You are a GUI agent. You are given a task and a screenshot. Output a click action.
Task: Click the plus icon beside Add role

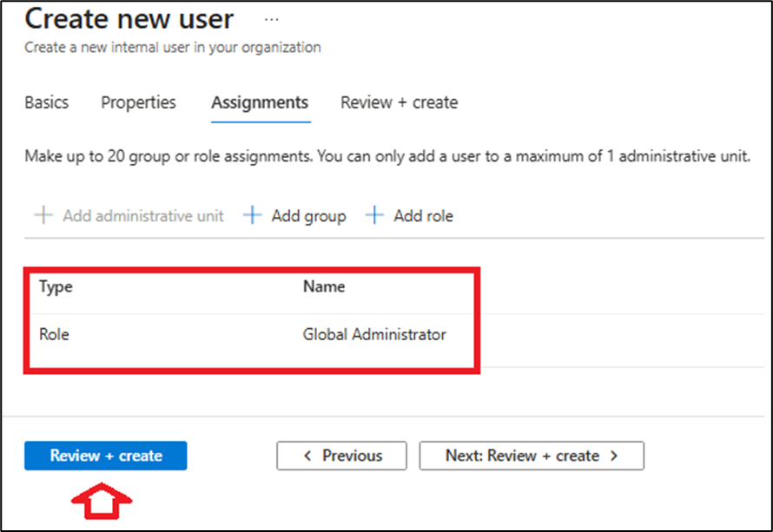(374, 216)
